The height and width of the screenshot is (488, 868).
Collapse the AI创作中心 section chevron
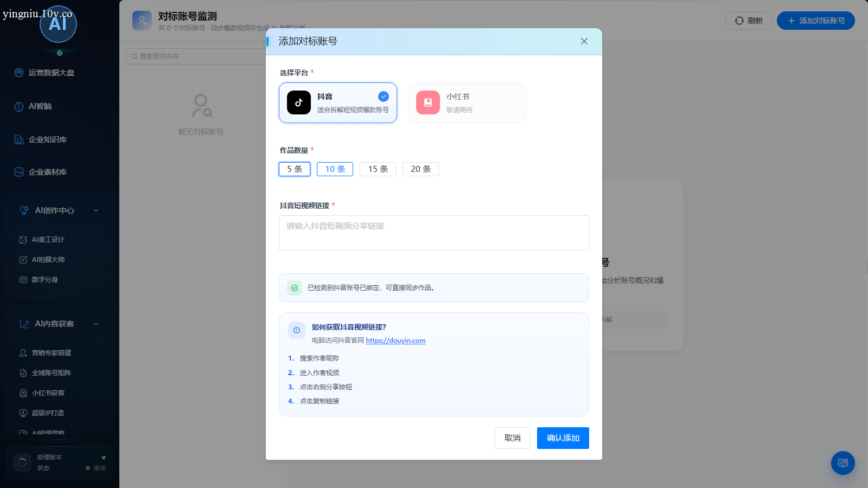96,210
